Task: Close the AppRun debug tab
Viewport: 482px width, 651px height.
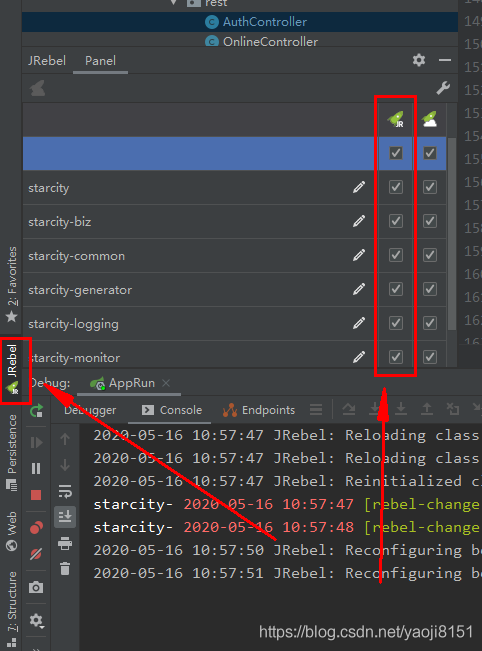Action: coord(166,383)
